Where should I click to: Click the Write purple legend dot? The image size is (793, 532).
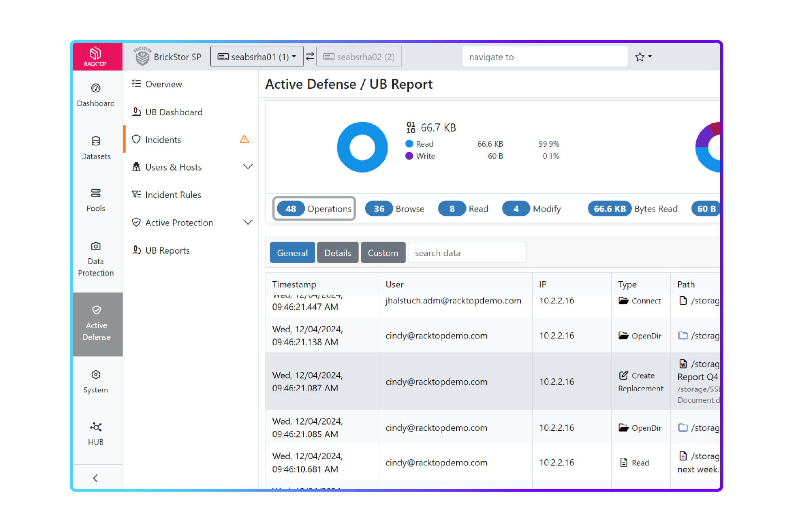pyautogui.click(x=409, y=156)
